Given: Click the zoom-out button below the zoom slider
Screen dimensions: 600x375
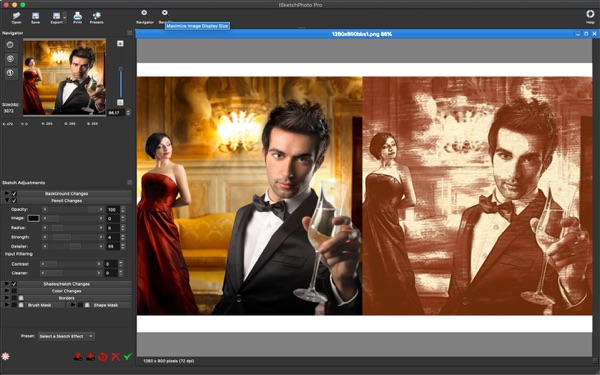Looking at the screenshot, I should pos(120,102).
